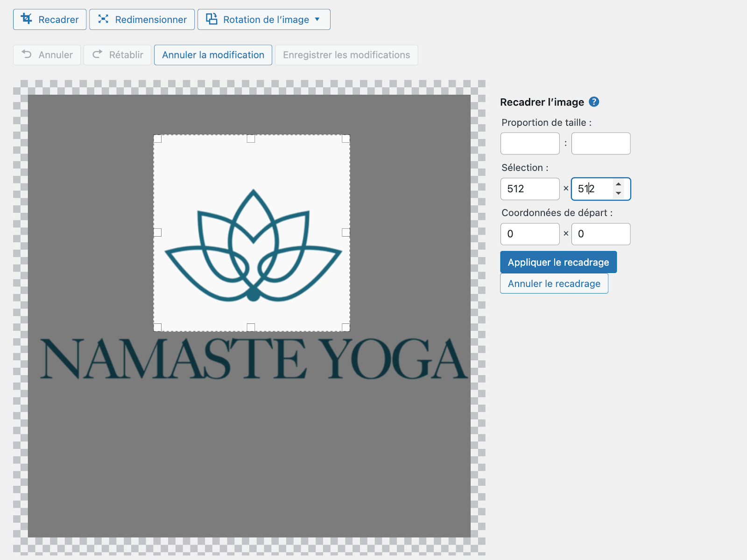Click the Recadrer crop tool button
Screen dimensions: 747x560
click(49, 20)
